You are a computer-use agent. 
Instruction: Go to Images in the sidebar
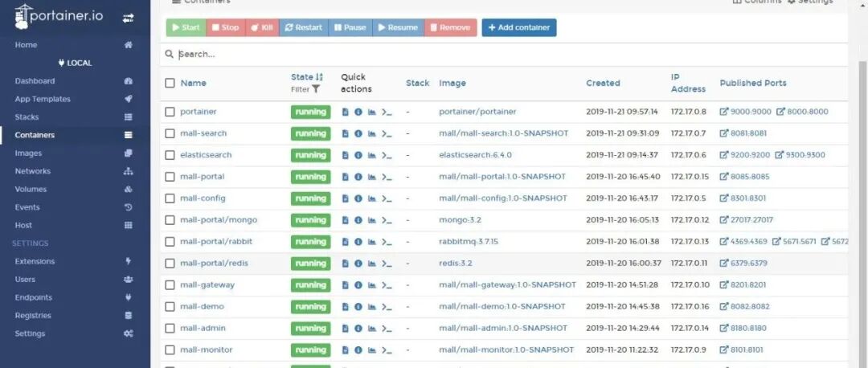[x=75, y=153]
